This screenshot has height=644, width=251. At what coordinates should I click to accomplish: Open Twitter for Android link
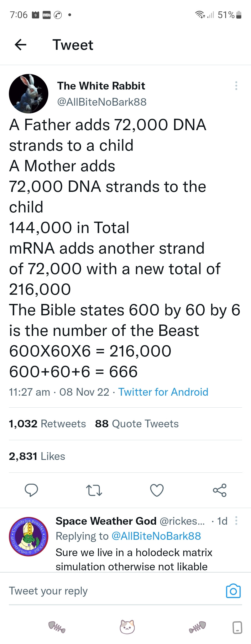(163, 392)
